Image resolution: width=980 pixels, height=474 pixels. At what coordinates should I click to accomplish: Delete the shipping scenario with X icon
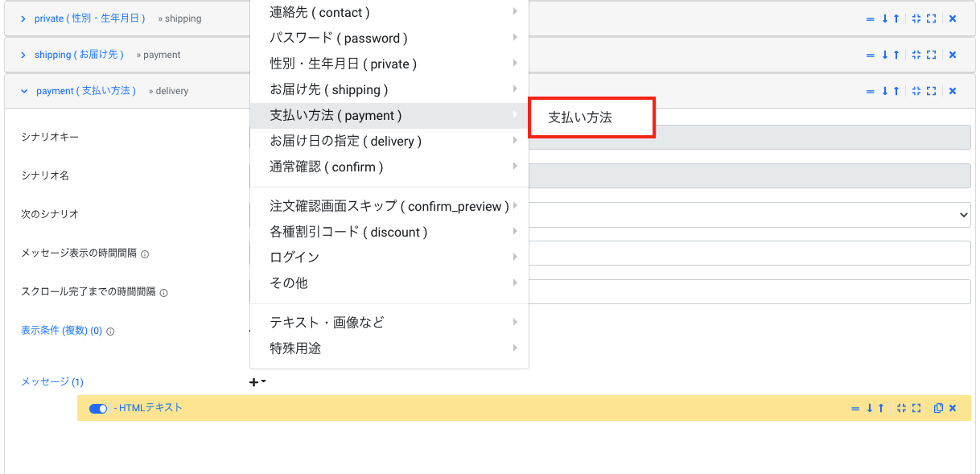(x=953, y=55)
